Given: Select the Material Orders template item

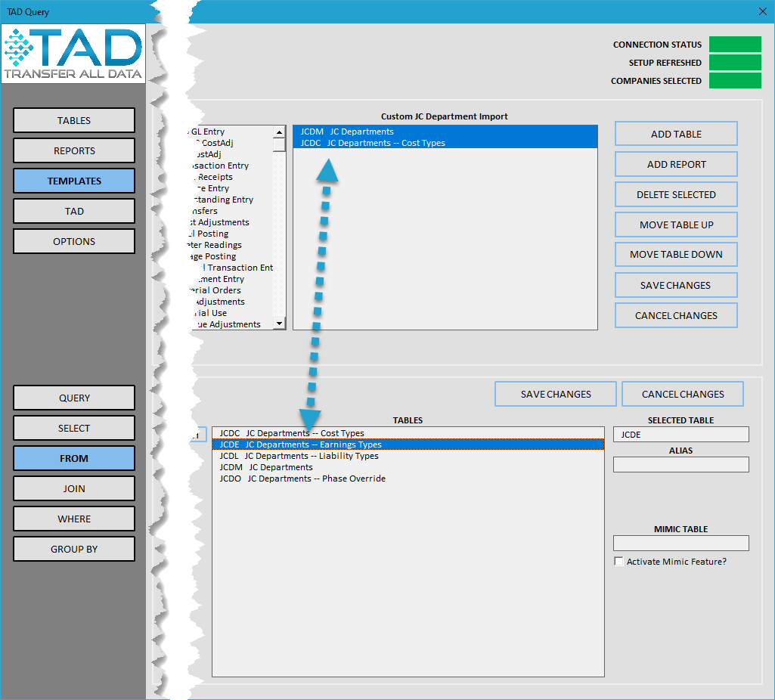Looking at the screenshot, I should (231, 290).
